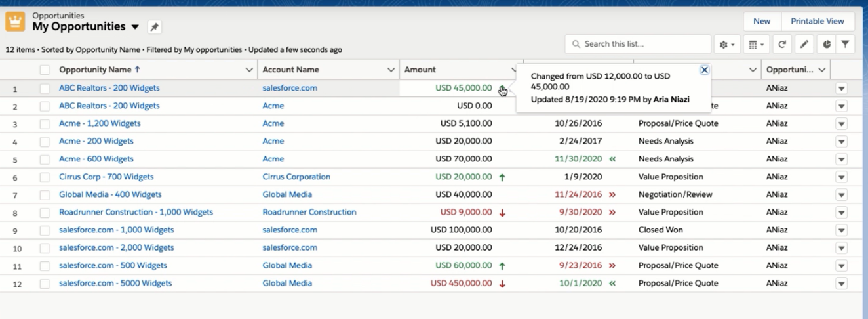Refresh the opportunities list
Screen dimensions: 868x319
pyautogui.click(x=782, y=45)
